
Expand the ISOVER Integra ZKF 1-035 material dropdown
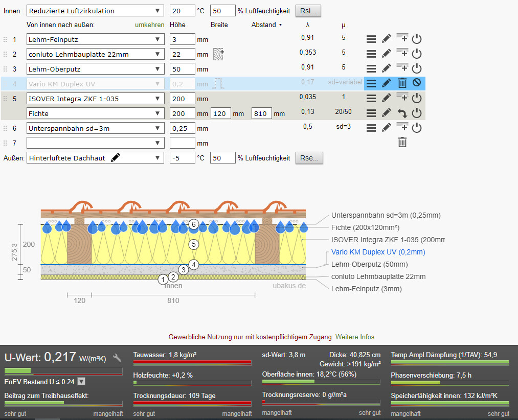tap(95, 98)
